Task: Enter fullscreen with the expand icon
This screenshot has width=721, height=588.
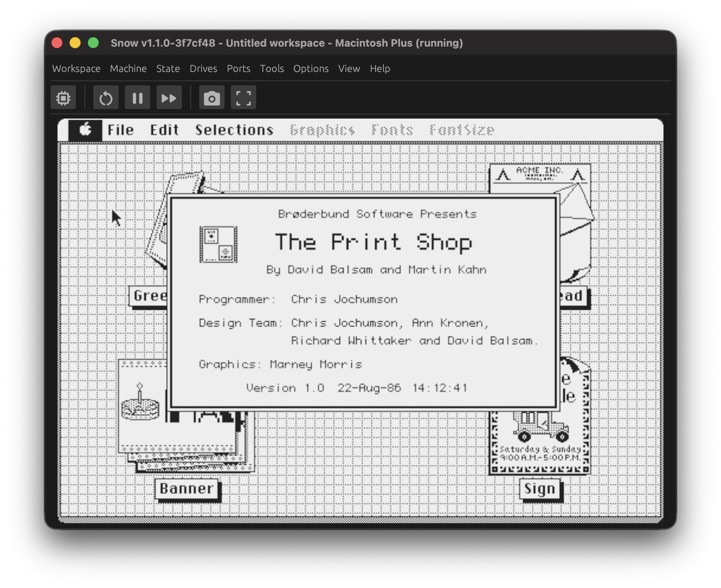Action: point(243,97)
